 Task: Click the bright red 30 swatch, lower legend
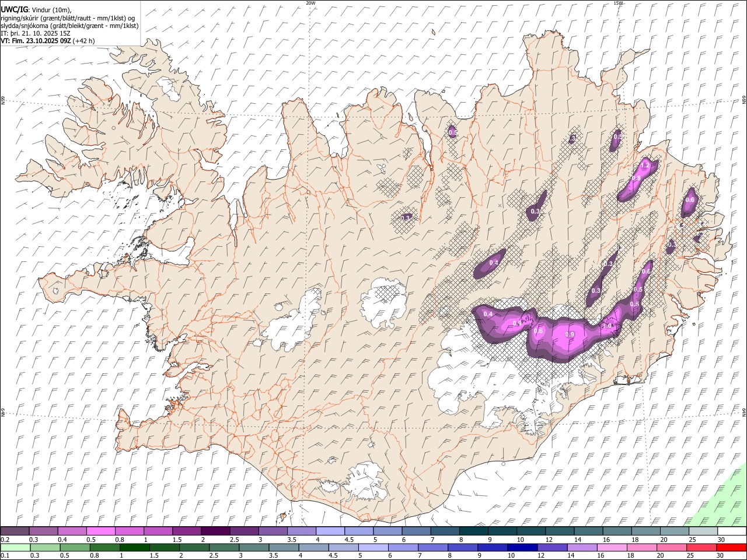click(732, 547)
